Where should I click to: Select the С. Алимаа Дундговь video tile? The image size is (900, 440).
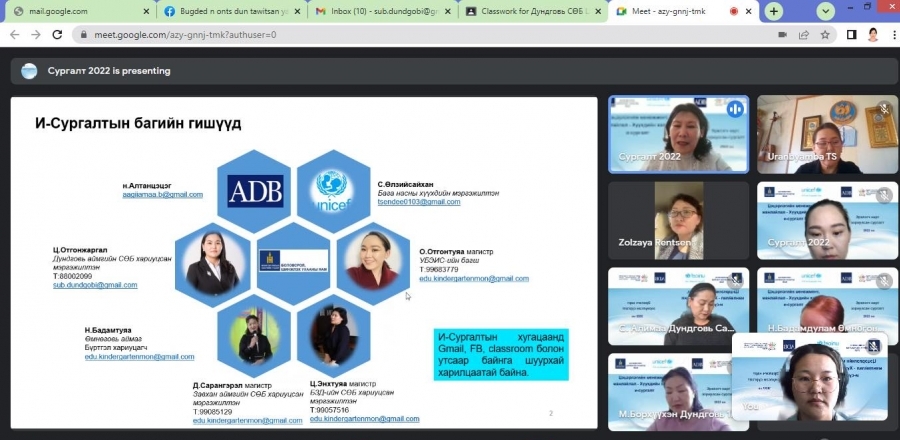tap(678, 306)
